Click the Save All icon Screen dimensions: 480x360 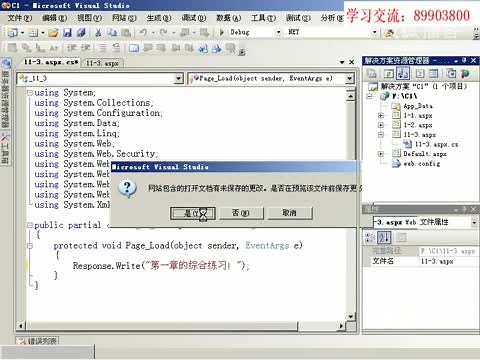(x=81, y=32)
